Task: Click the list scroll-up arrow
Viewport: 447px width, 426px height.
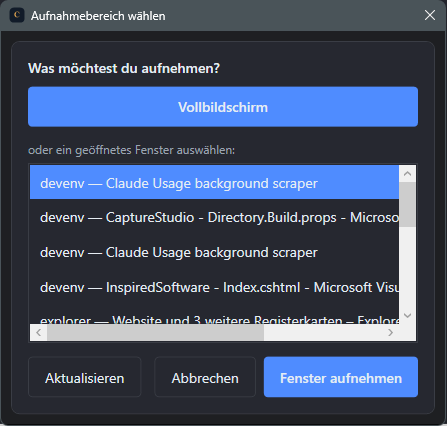Action: coord(407,174)
